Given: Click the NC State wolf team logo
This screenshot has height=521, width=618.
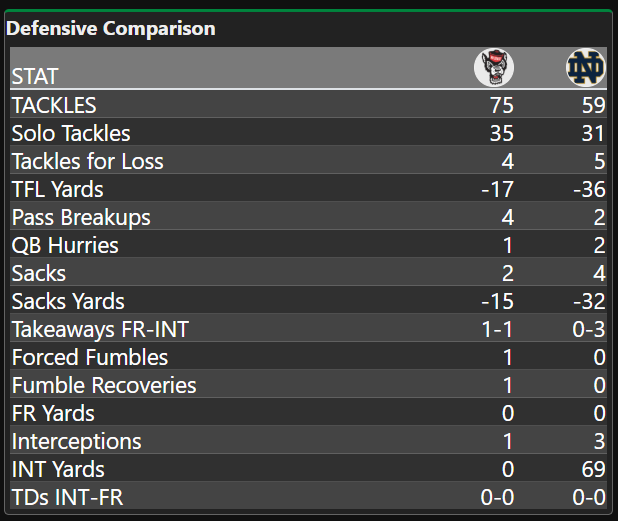Looking at the screenshot, I should (x=493, y=68).
